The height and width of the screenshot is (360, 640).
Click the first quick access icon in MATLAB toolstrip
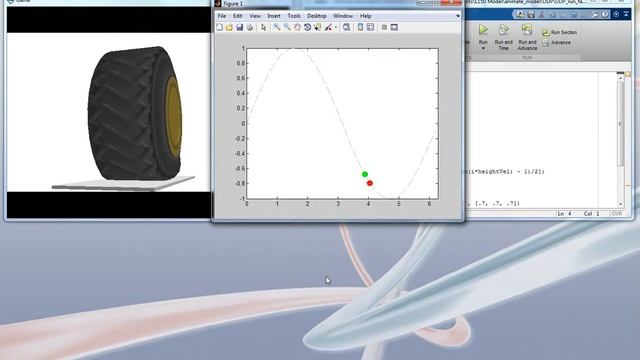[520, 14]
